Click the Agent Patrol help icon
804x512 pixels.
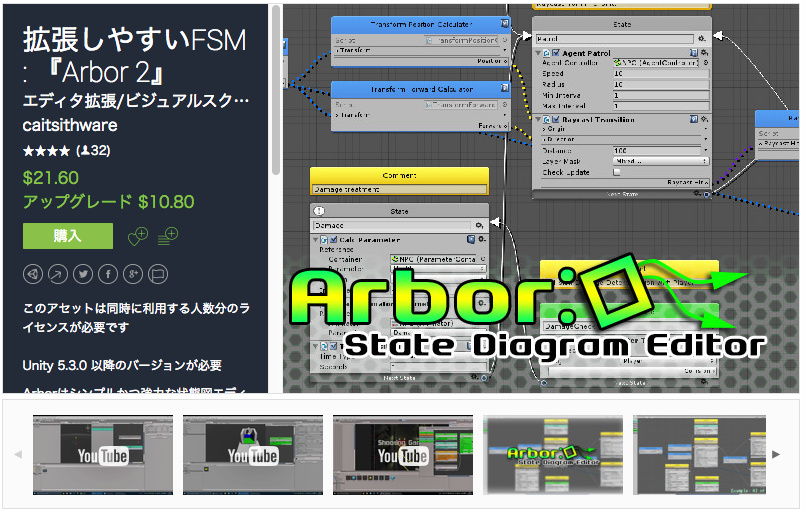(x=694, y=53)
